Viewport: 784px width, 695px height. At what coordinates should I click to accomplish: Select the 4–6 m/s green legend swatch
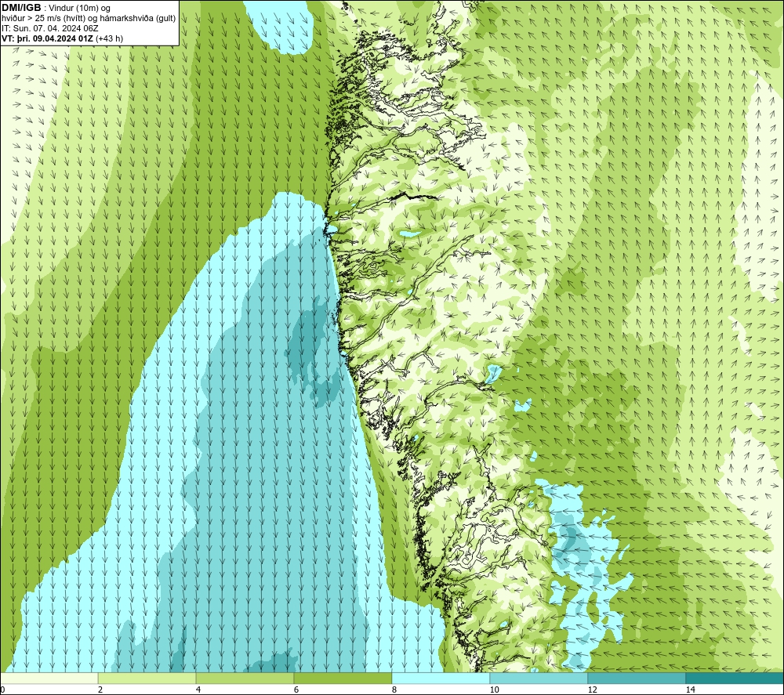(x=245, y=678)
